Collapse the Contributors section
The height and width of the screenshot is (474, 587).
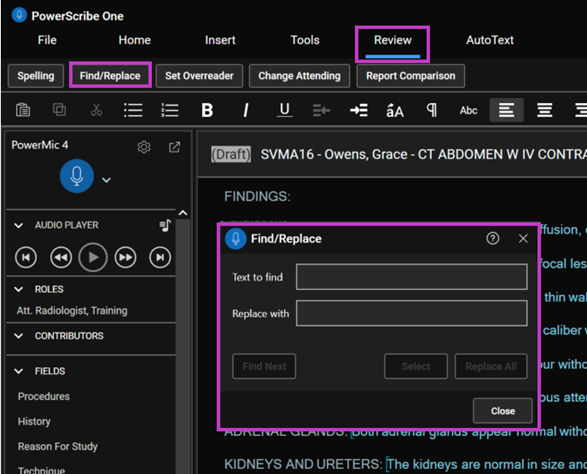point(19,336)
